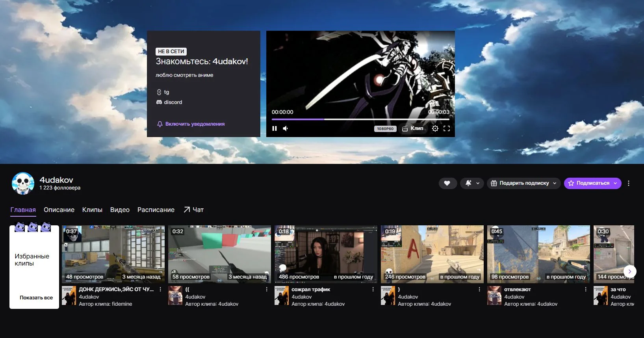
Task: Switch to the Описание tab
Action: click(x=59, y=210)
